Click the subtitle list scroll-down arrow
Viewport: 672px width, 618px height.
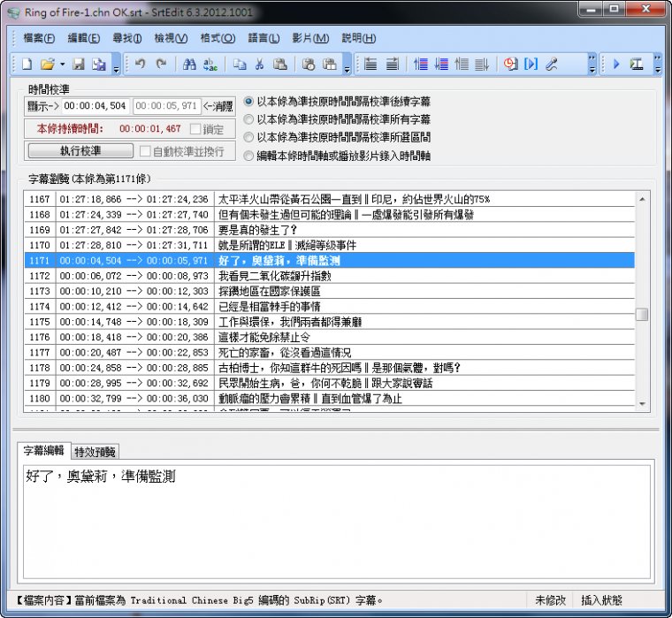(642, 404)
